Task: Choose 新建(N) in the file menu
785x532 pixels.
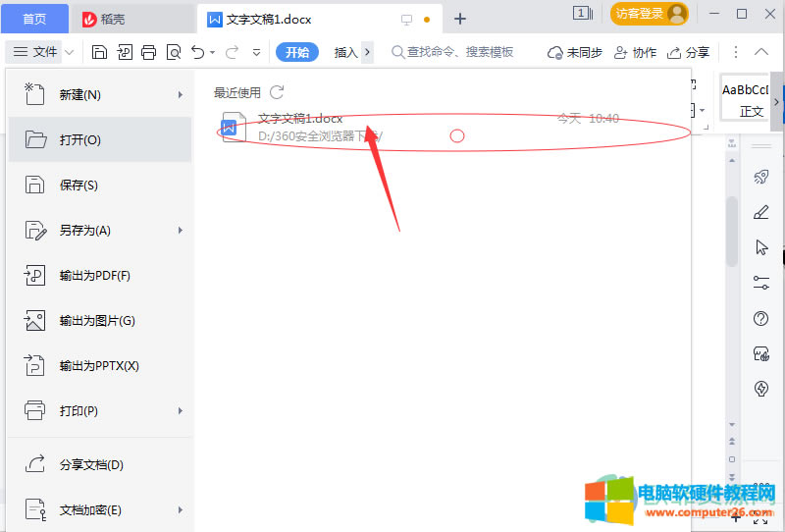Action: click(x=100, y=94)
